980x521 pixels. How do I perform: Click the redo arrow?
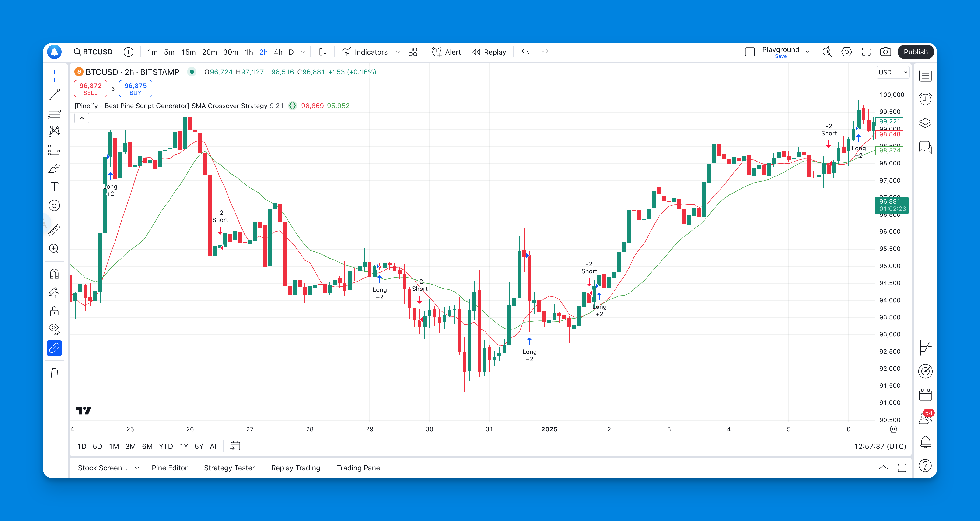[545, 52]
